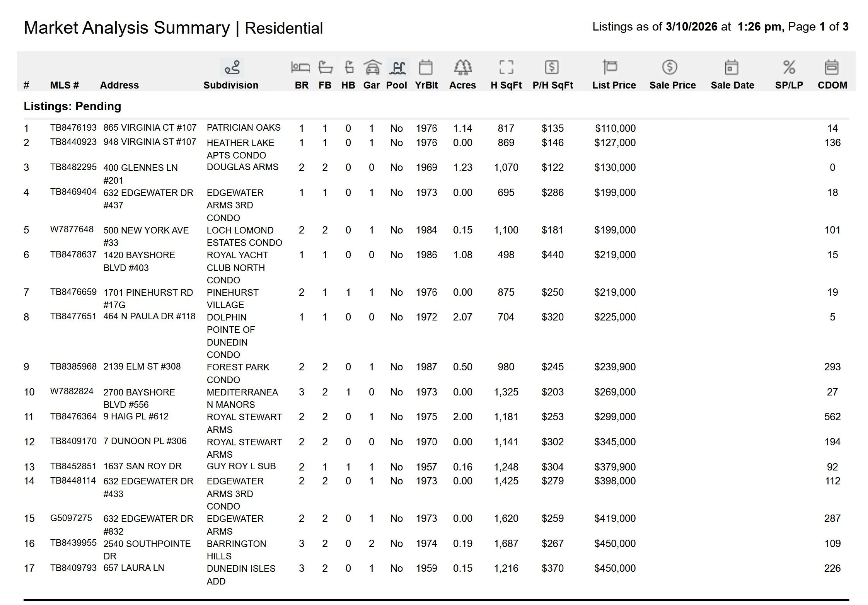Click the Subdivision map pin icon
The width and height of the screenshot is (868, 605).
pos(232,67)
